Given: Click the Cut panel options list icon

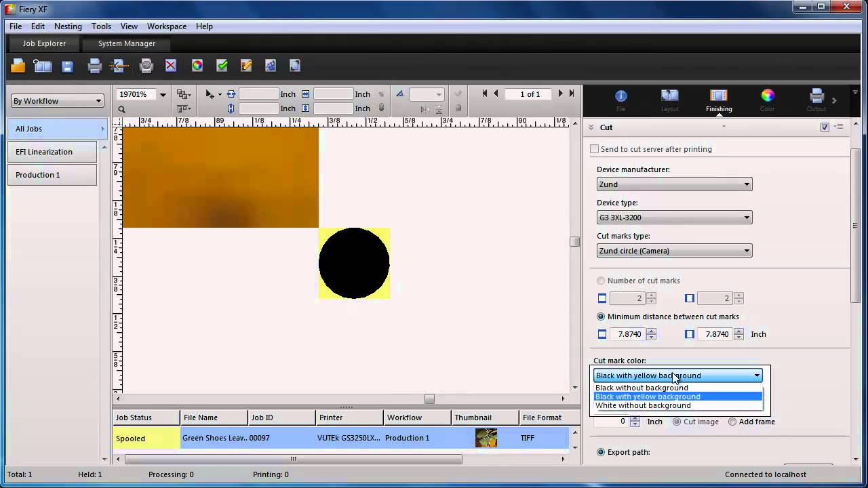Looking at the screenshot, I should coord(839,127).
